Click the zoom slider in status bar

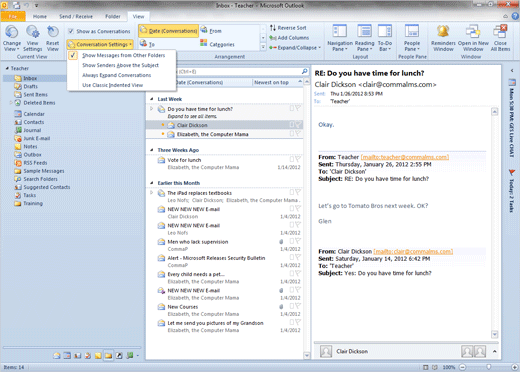(489, 367)
